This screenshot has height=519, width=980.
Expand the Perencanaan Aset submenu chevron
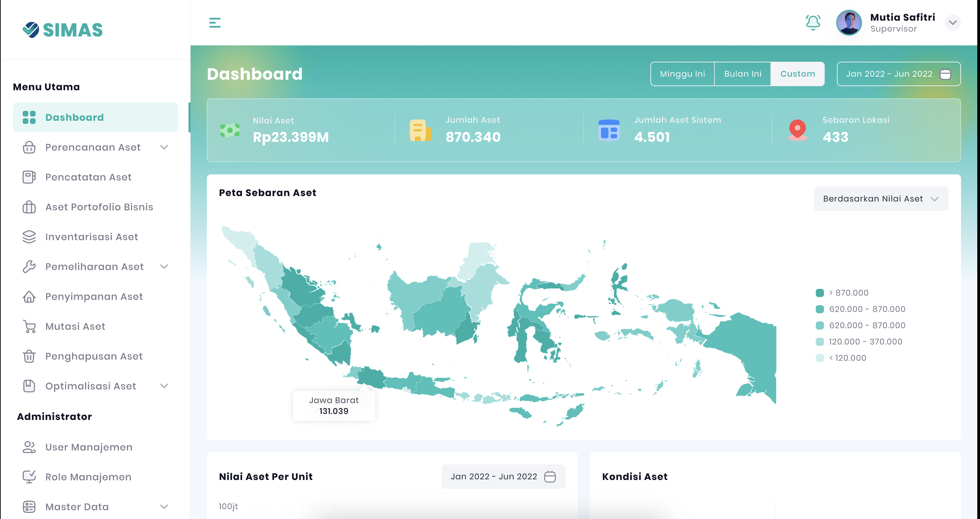tap(164, 147)
